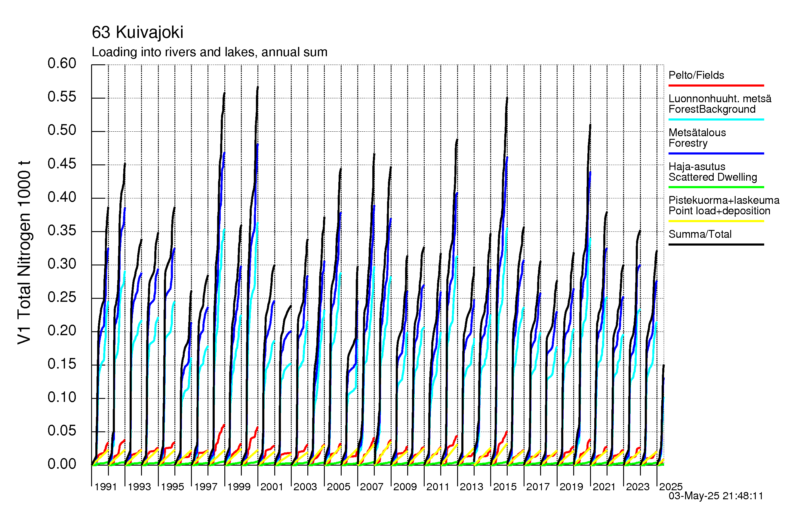Click x-axis year label 1995
The height and width of the screenshot is (511, 812).
[x=172, y=487]
